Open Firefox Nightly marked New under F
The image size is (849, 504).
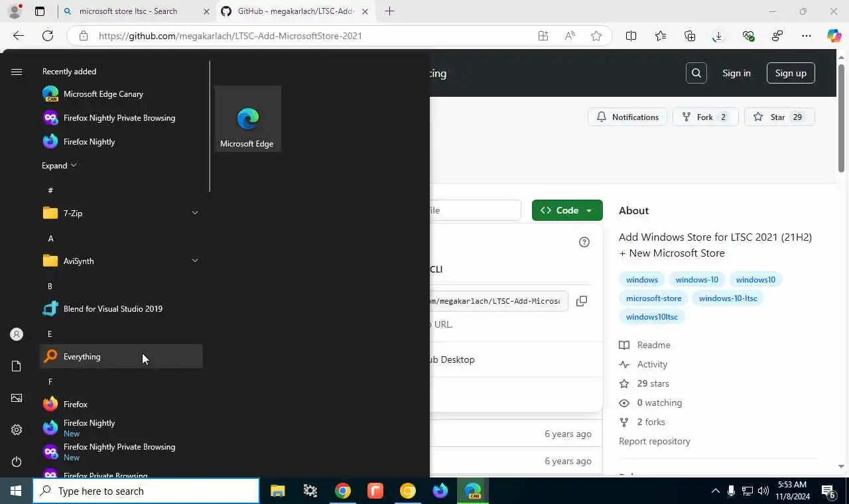(121, 428)
